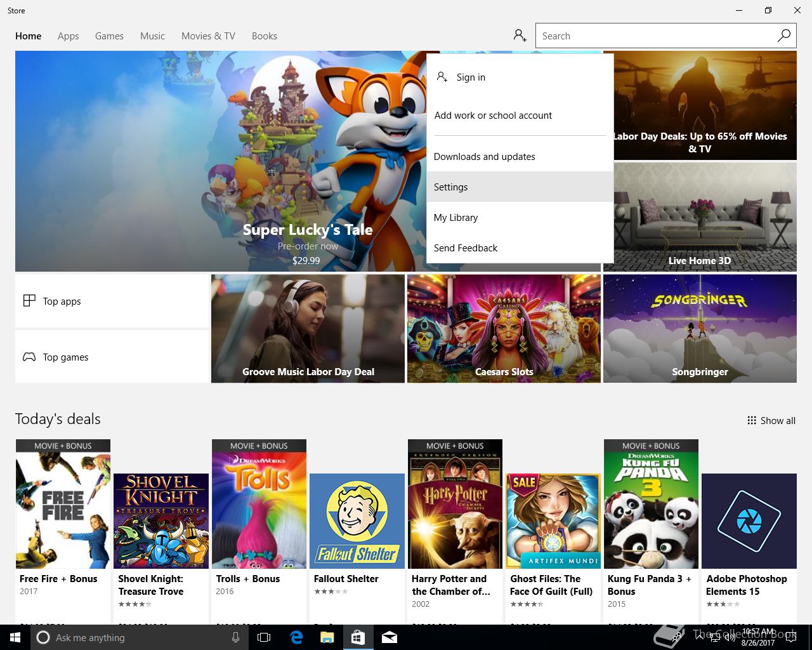The height and width of the screenshot is (650, 812).
Task: Click the Cortana circle icon
Action: tap(43, 637)
